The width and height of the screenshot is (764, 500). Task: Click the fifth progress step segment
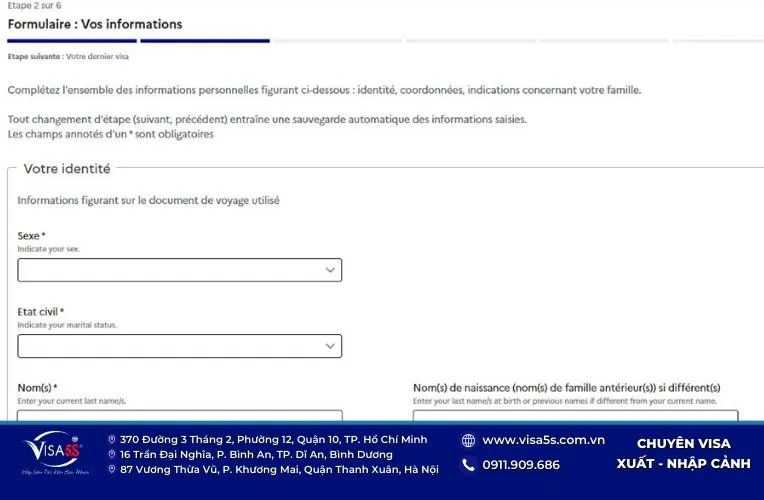tap(603, 41)
